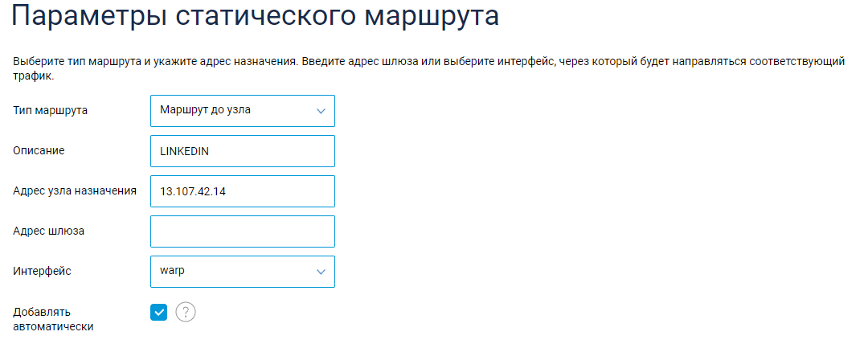The height and width of the screenshot is (344, 868).
Task: Click the "Адрес шлюза" label
Action: click(x=49, y=231)
